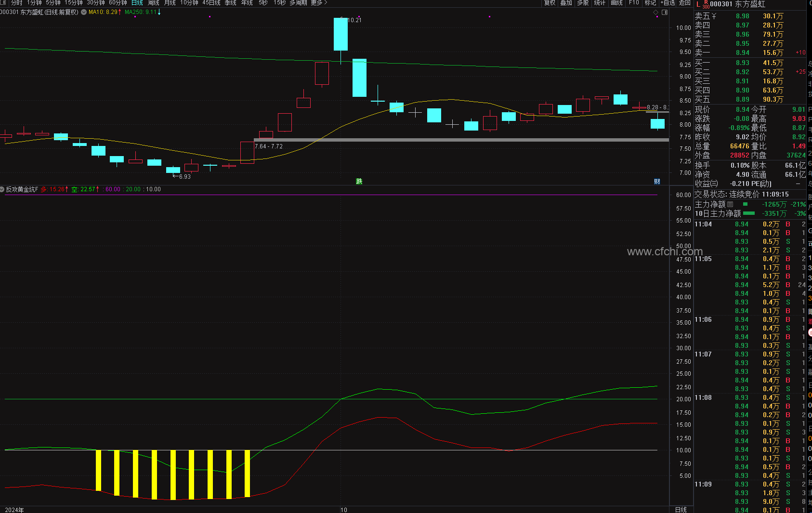Open the 画线 drawing tools

(616, 3)
